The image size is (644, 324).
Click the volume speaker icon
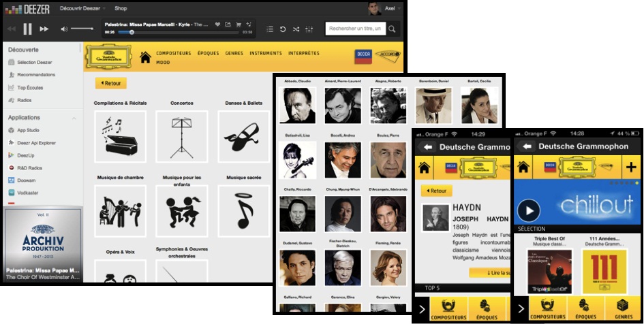pos(64,29)
